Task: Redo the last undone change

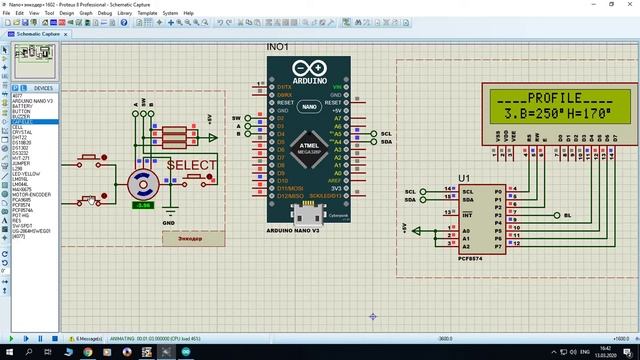Action: tap(229, 23)
